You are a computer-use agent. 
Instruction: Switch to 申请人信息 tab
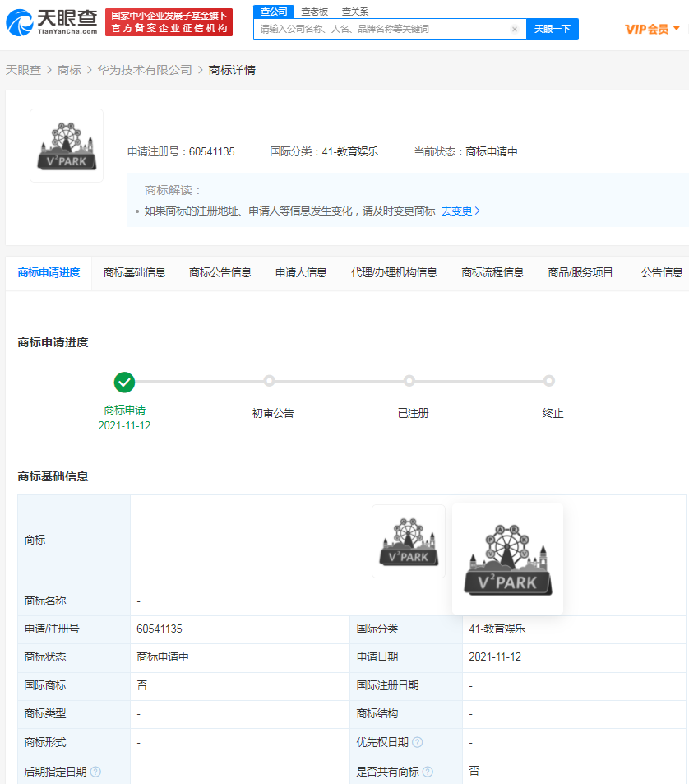(301, 272)
